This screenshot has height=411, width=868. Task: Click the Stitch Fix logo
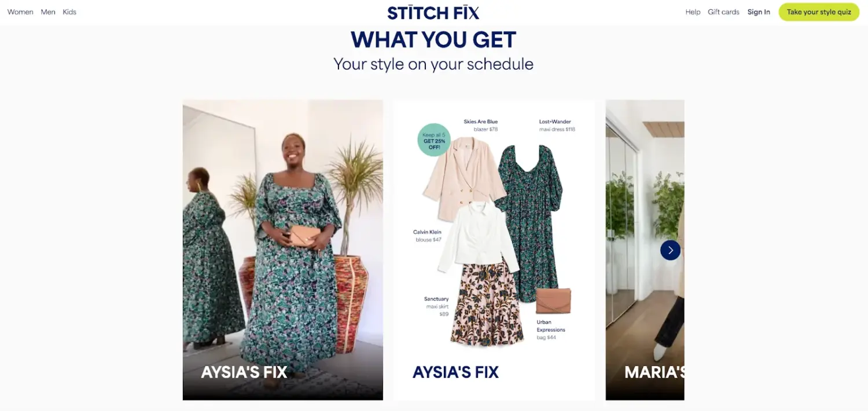(x=433, y=12)
